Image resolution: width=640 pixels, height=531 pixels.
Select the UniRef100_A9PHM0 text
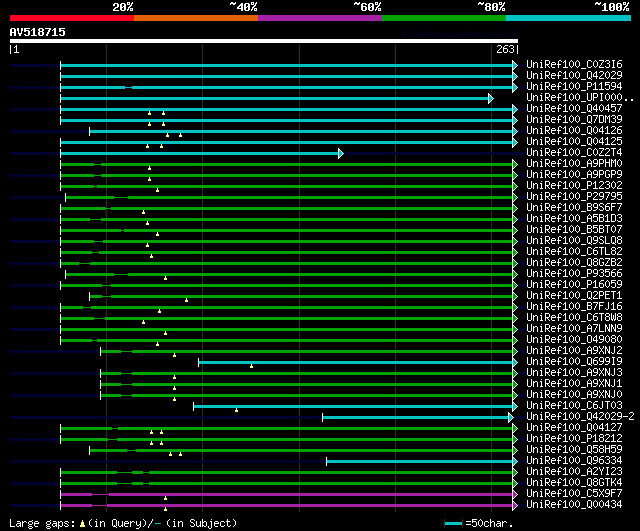(574, 164)
